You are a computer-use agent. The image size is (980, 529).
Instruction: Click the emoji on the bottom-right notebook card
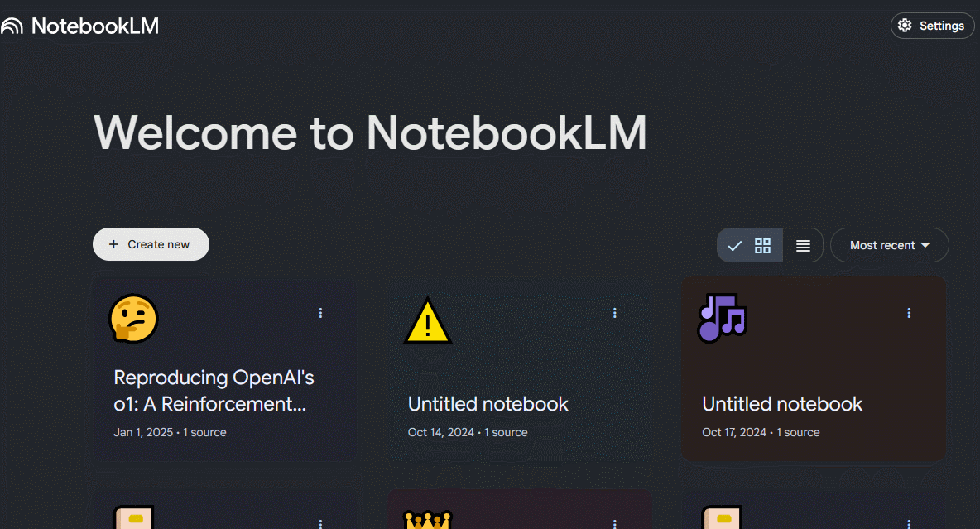click(x=722, y=518)
